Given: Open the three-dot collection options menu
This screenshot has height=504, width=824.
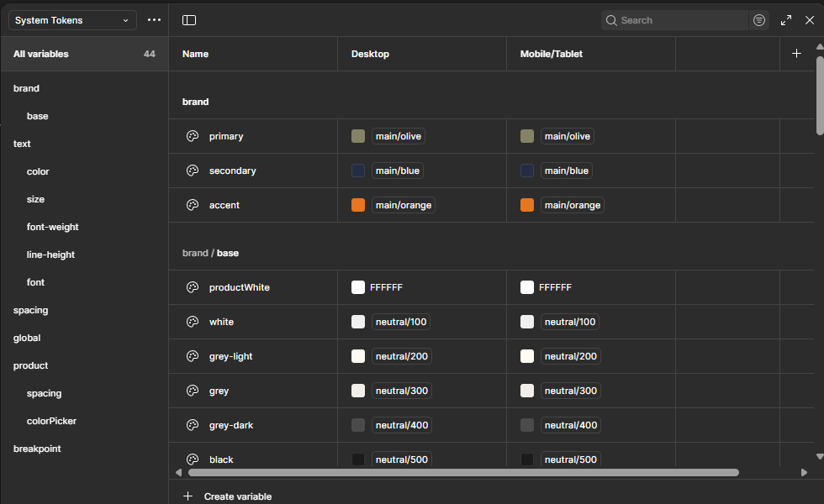Looking at the screenshot, I should [x=154, y=20].
